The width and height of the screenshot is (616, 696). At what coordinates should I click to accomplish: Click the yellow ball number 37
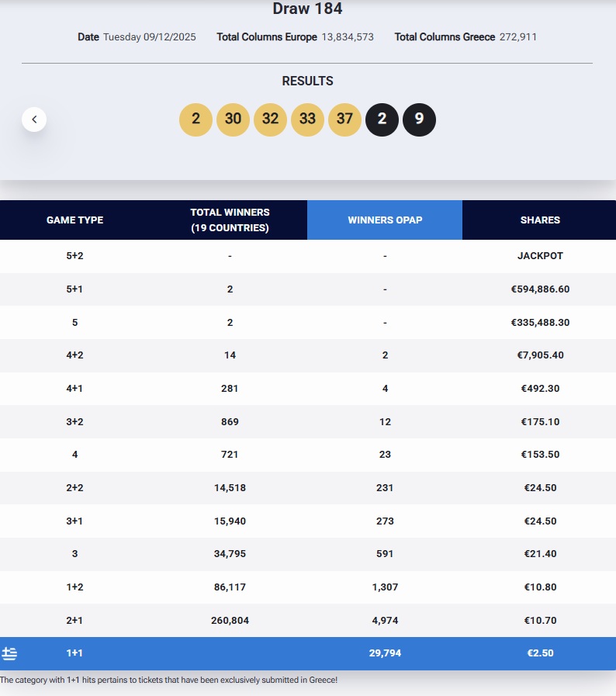(344, 119)
